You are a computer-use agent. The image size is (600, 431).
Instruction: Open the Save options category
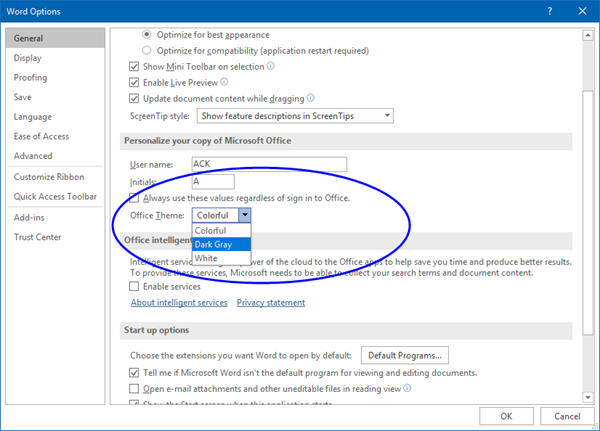point(55,97)
